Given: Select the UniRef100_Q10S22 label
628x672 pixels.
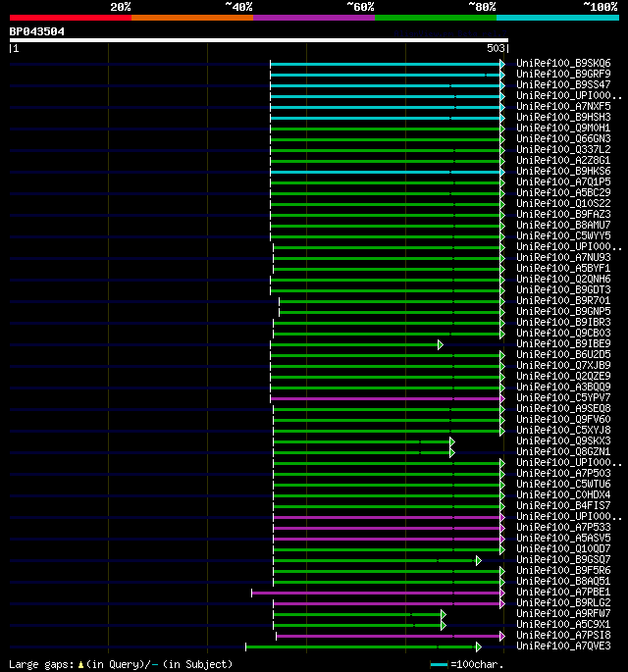Looking at the screenshot, I should click(563, 203).
